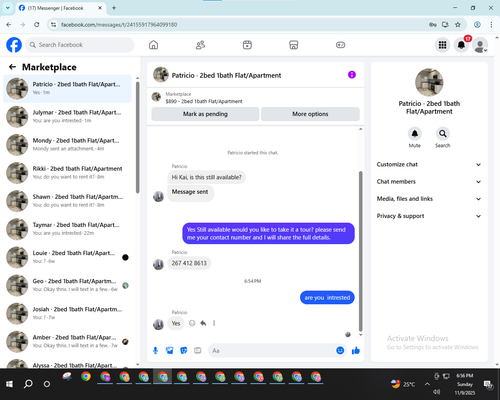Search in conversation with magnifier icon

[x=442, y=134]
